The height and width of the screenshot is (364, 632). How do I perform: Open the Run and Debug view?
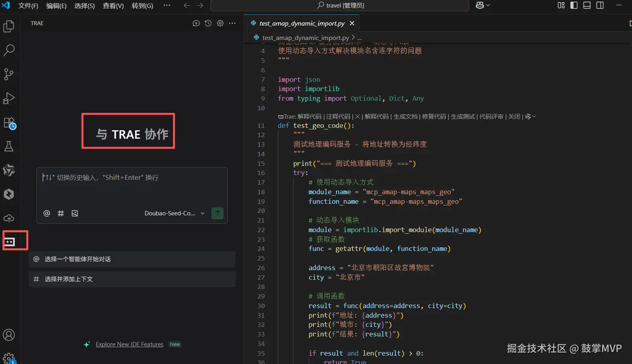pyautogui.click(x=9, y=98)
